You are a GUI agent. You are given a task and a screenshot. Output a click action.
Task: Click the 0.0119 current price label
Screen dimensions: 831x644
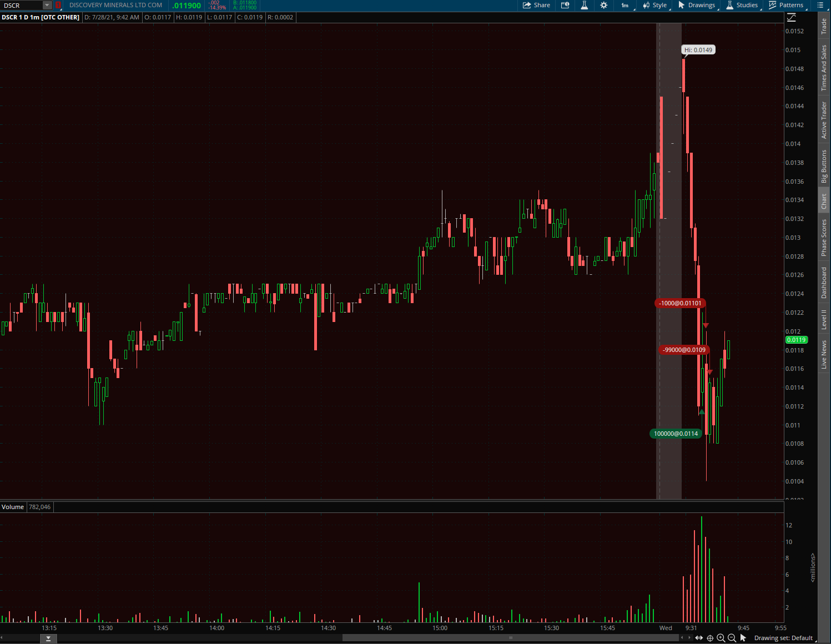click(796, 340)
